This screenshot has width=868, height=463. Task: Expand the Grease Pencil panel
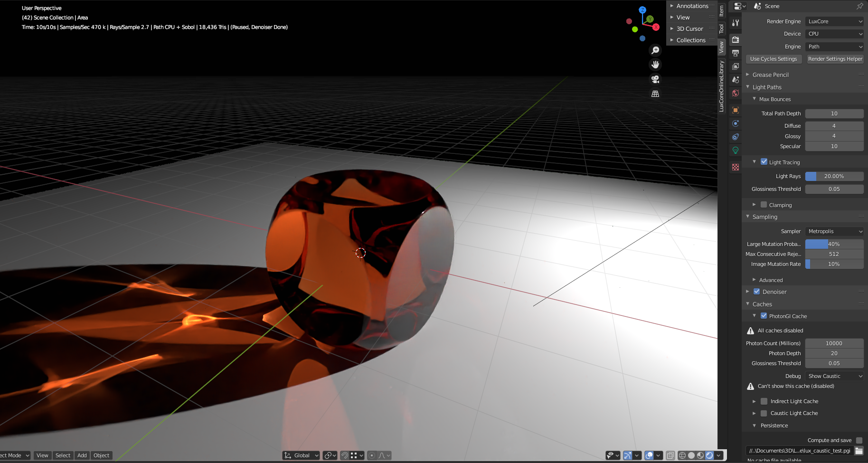[x=770, y=75]
